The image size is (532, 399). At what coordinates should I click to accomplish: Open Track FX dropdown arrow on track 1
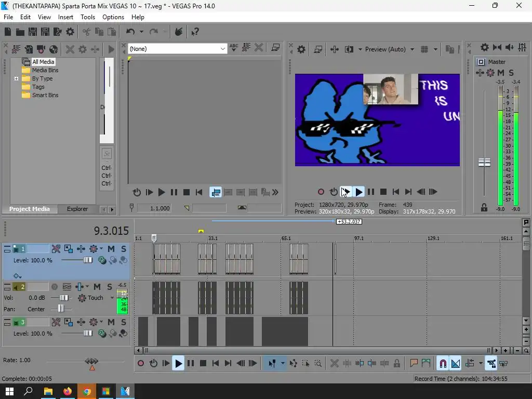101,249
